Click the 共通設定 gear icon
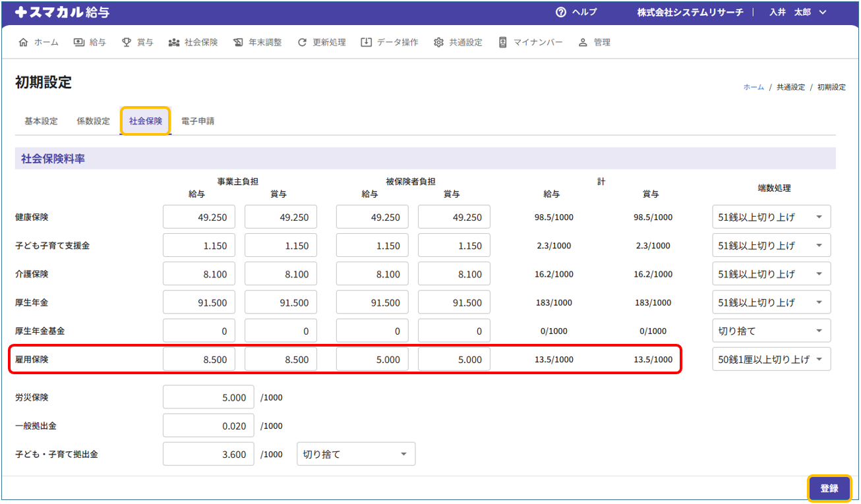This screenshot has width=861, height=504. pyautogui.click(x=439, y=42)
